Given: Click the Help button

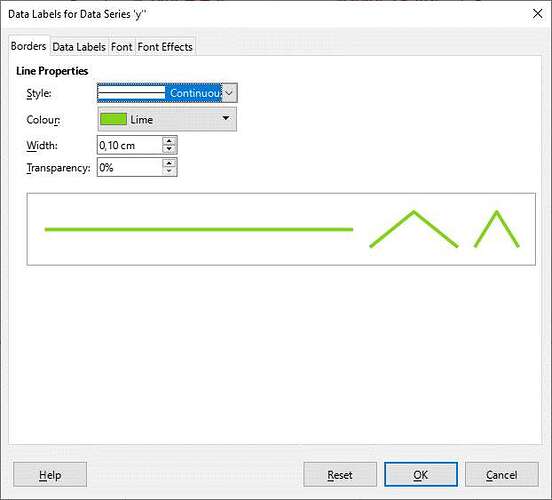Looking at the screenshot, I should coord(50,475).
